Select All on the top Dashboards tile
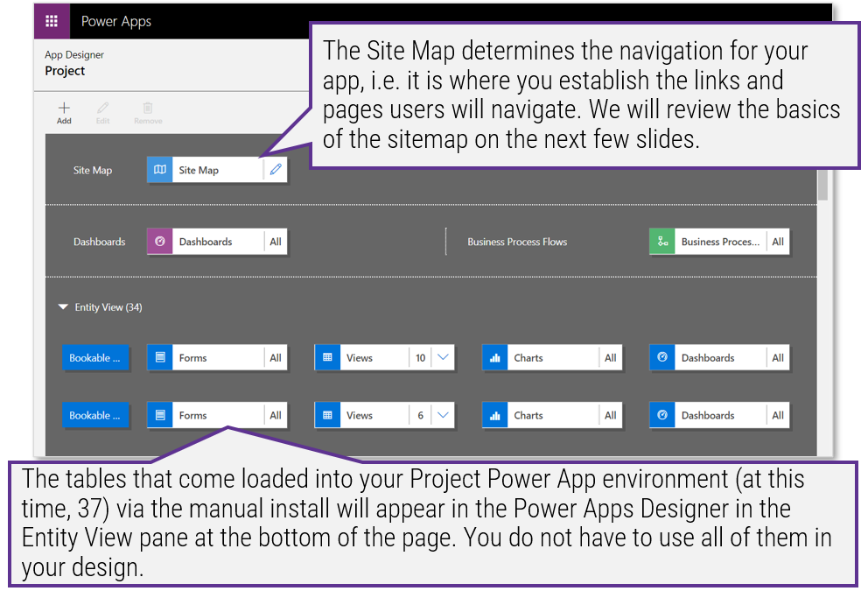Image resolution: width=868 pixels, height=591 pixels. pos(276,242)
